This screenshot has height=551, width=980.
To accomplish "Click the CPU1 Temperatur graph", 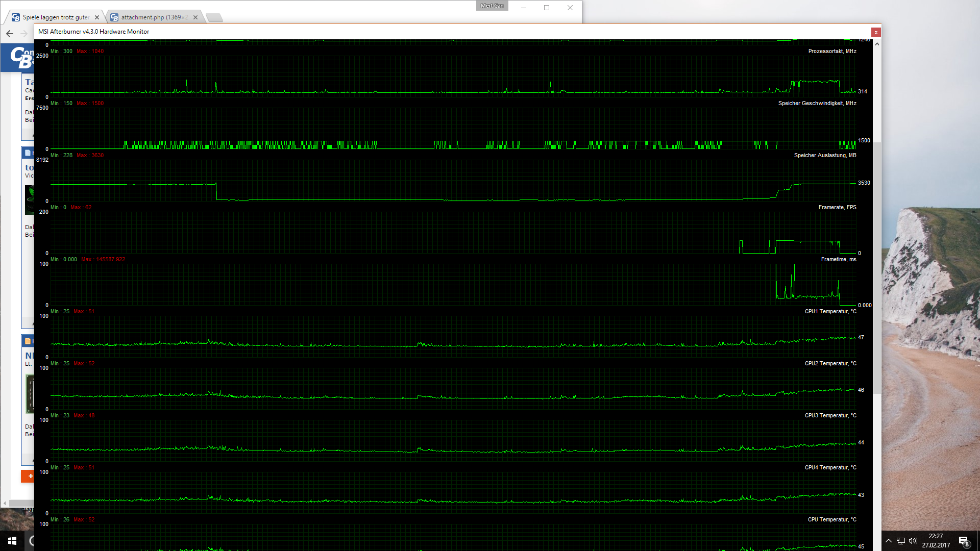I will pos(453,337).
